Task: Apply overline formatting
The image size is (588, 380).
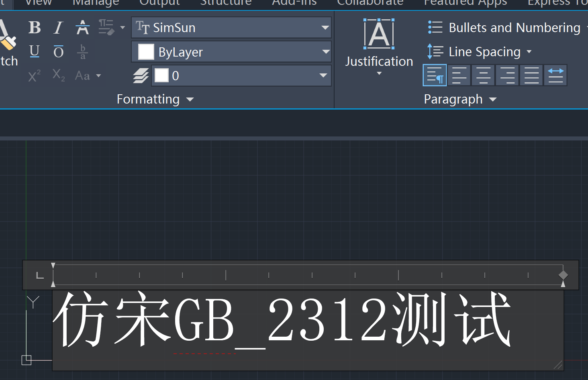Action: (x=58, y=51)
